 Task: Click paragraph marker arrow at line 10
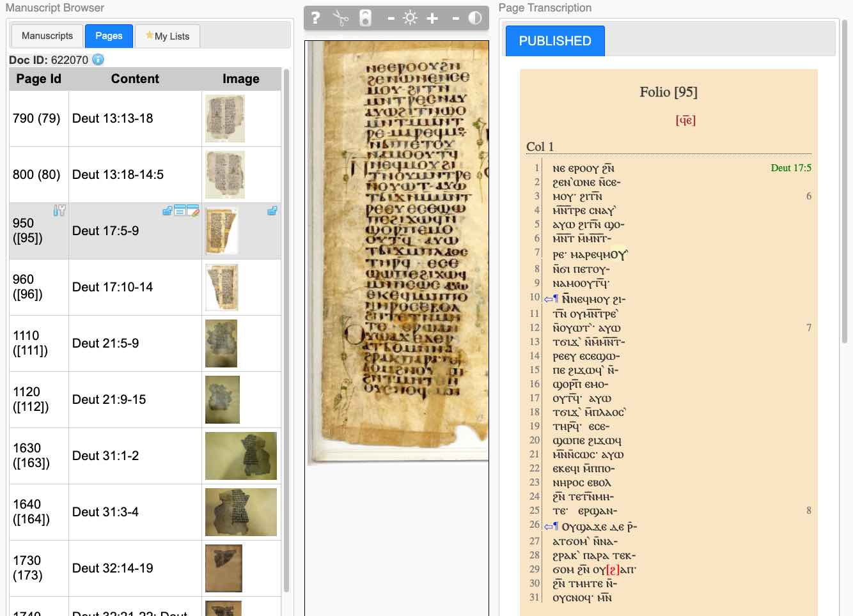coord(548,299)
